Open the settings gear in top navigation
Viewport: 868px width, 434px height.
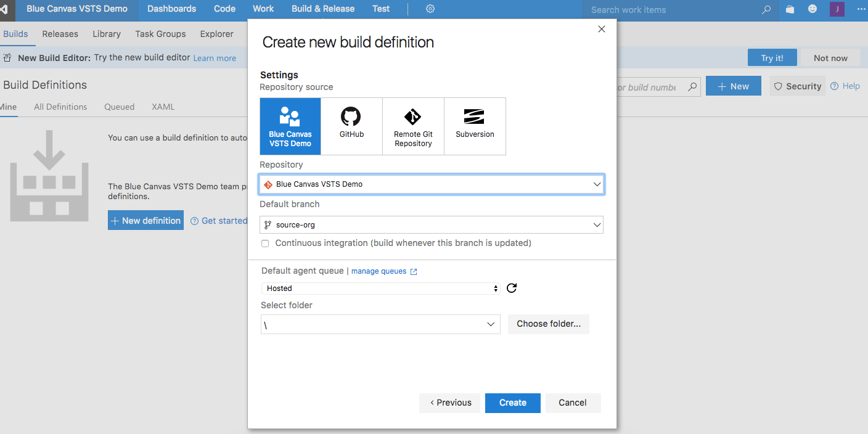point(430,9)
